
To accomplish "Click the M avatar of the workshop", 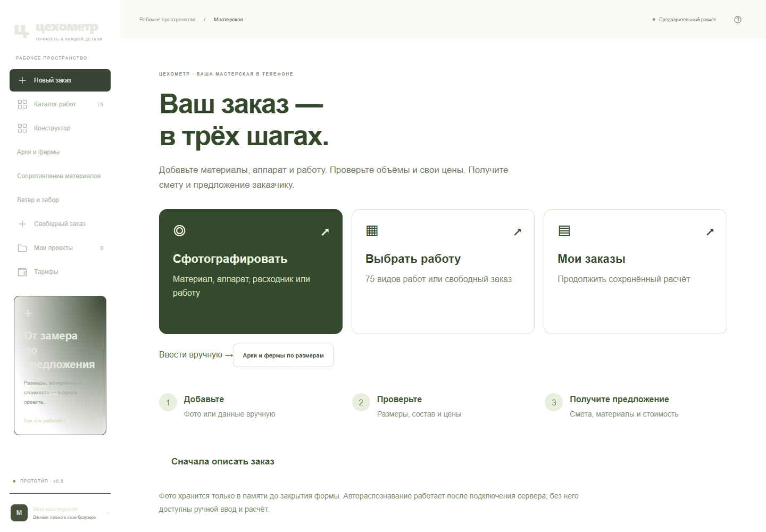I will click(x=19, y=513).
